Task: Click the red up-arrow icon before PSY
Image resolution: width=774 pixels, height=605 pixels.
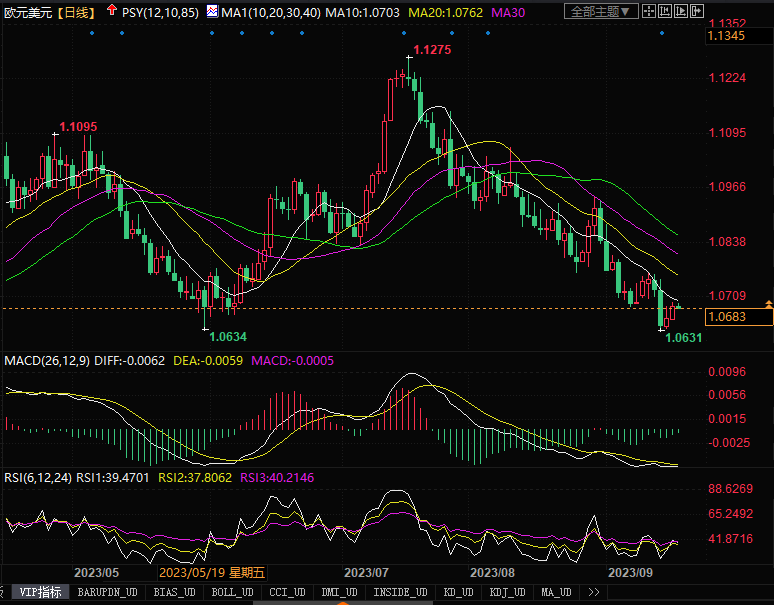Action: (110, 11)
